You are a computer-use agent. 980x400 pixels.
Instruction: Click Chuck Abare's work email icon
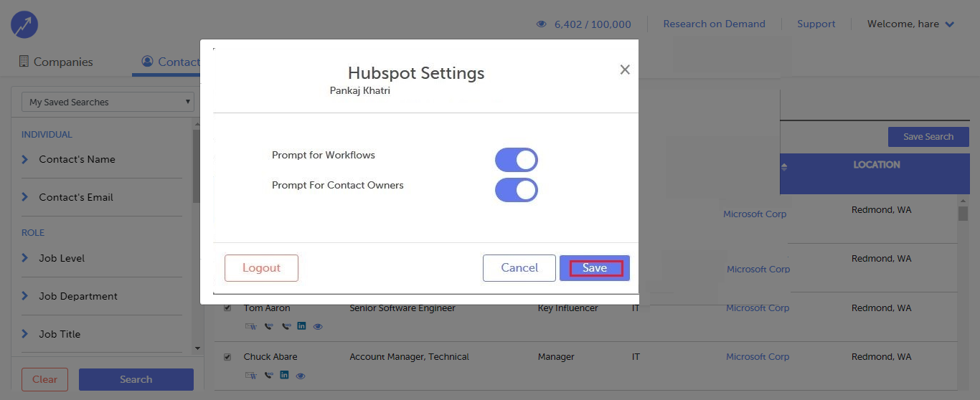point(251,375)
